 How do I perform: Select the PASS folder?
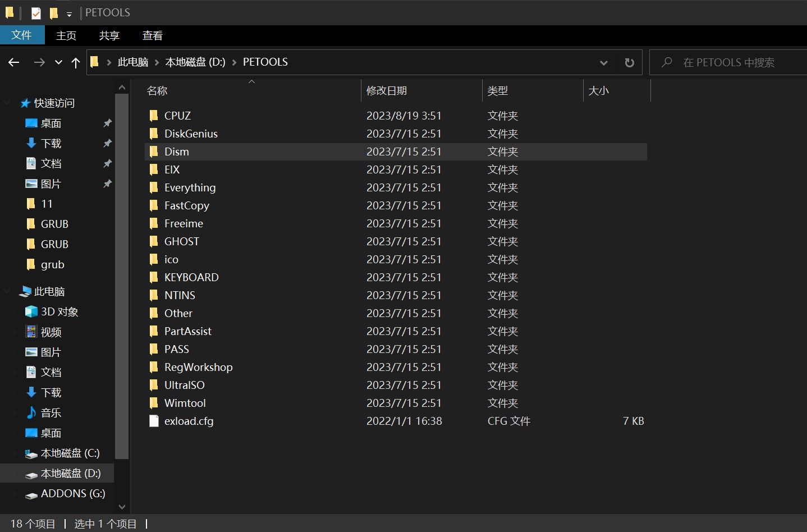176,349
